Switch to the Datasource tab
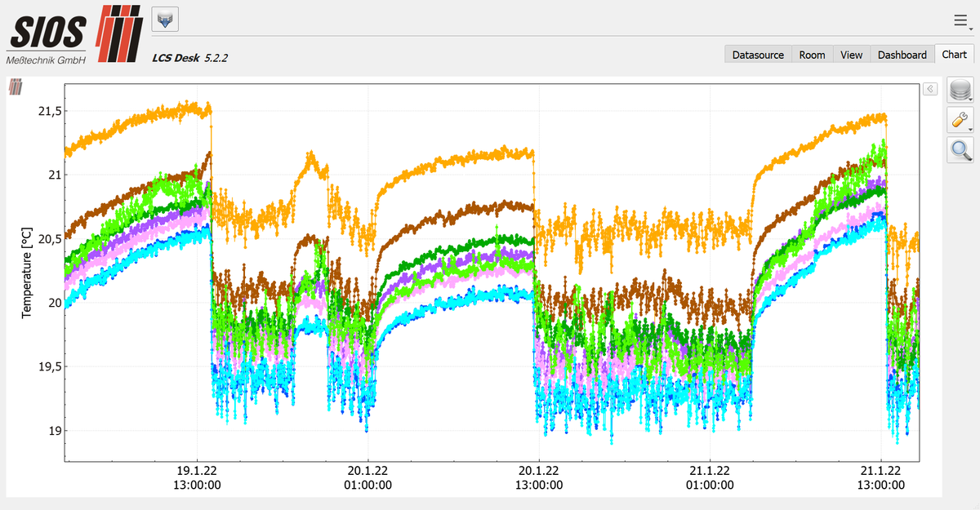The width and height of the screenshot is (980, 510). [758, 55]
